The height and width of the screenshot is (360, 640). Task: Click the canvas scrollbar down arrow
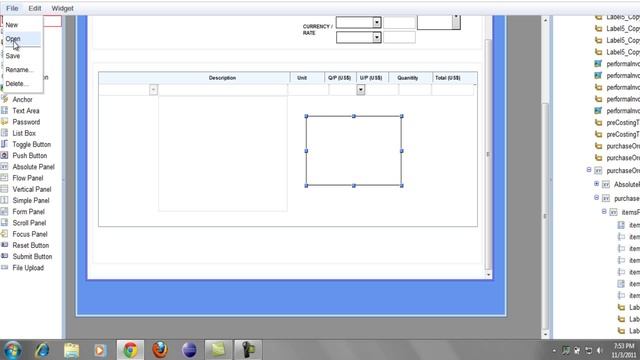pos(546,334)
